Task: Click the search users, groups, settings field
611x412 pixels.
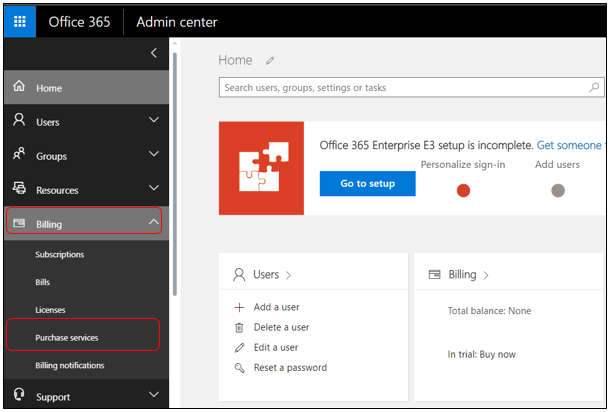Action: [x=411, y=87]
